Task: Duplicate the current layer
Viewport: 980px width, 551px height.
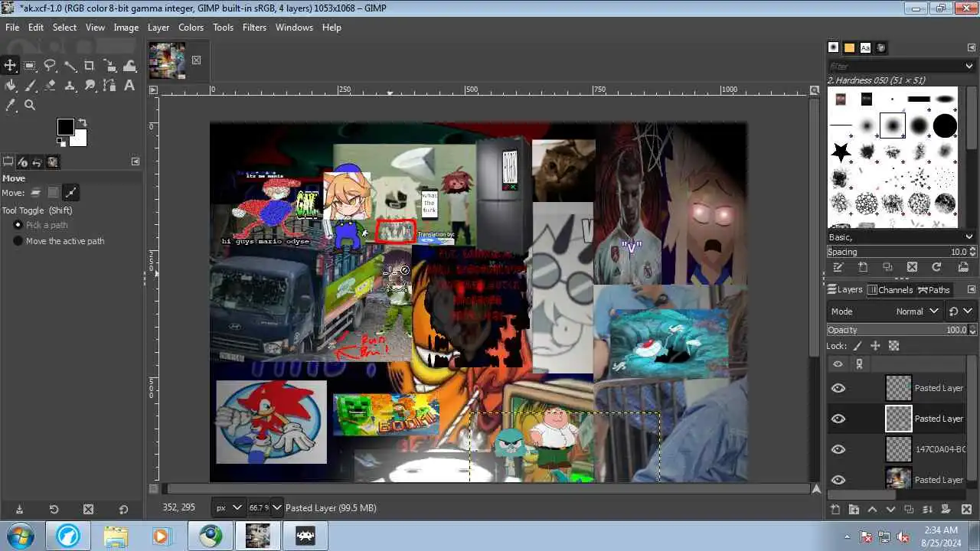Action: (909, 510)
